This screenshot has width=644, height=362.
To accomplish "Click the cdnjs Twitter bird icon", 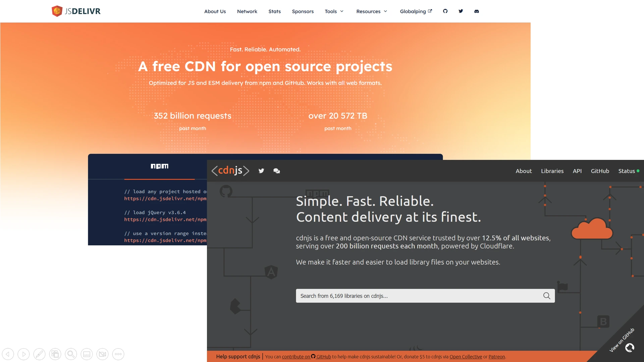I will pos(261,171).
